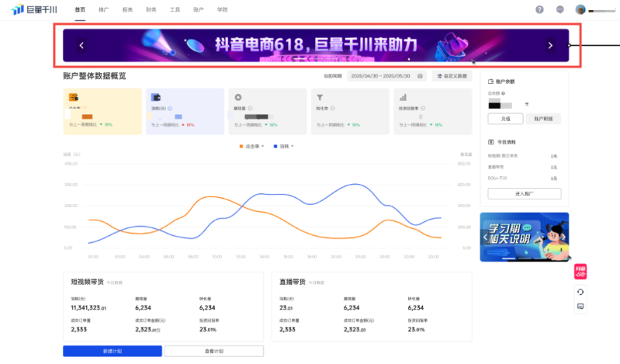Click the orange 点击率 legend swatch
This screenshot has height=364, width=620.
tap(241, 147)
